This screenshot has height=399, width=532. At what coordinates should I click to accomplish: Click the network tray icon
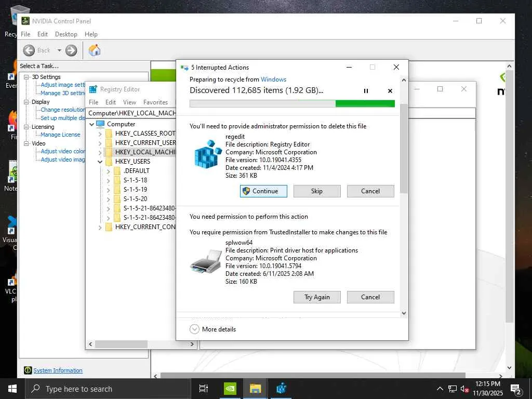(453, 389)
